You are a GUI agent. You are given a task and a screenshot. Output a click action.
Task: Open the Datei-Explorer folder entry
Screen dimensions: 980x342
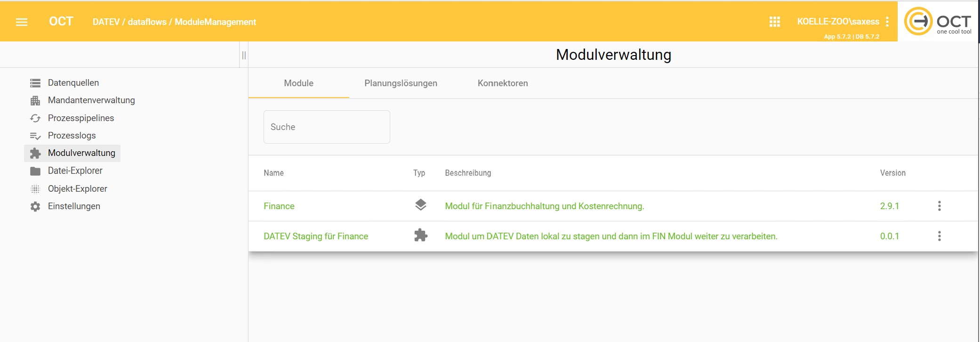click(75, 171)
